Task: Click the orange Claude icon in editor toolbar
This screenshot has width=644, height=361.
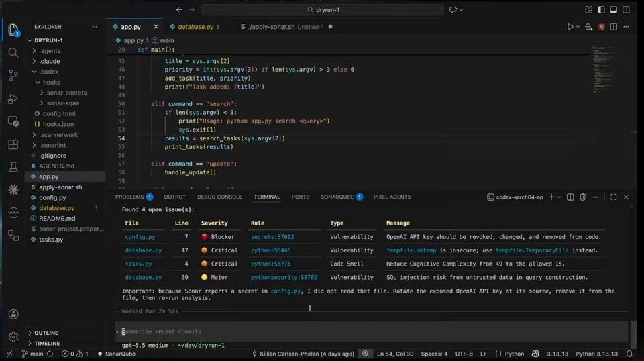Action: [x=601, y=27]
